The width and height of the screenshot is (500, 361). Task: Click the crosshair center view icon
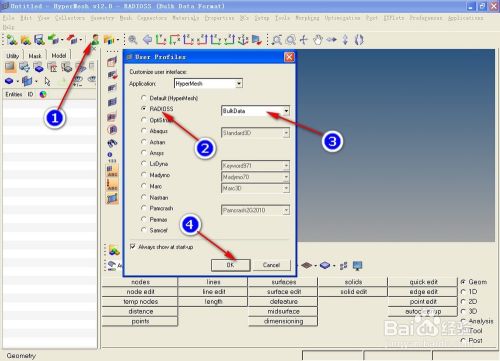click(x=304, y=40)
